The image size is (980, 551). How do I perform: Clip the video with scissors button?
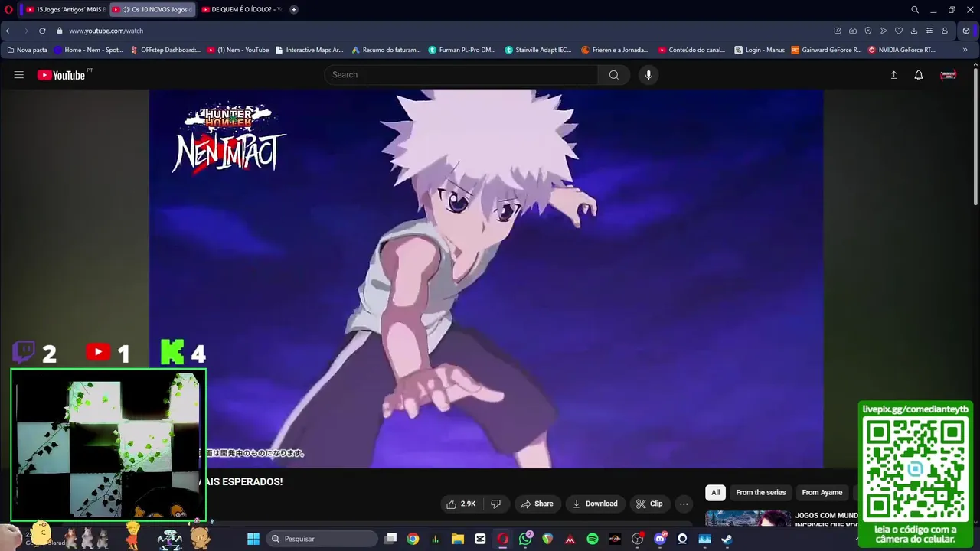point(649,504)
